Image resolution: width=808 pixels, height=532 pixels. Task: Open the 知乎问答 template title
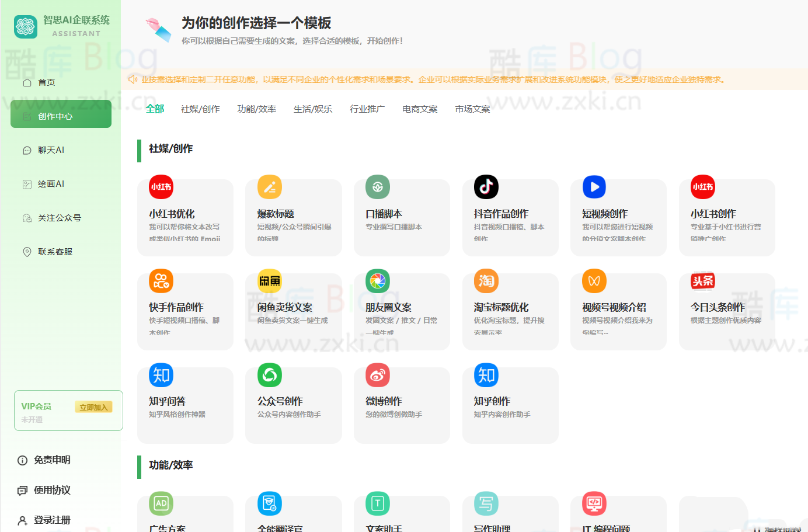167,401
